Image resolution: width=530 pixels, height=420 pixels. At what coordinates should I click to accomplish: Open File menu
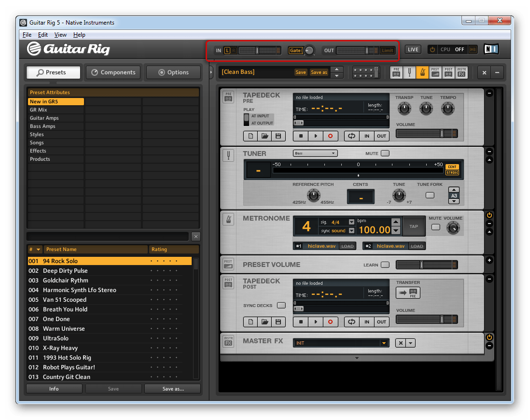[27, 34]
